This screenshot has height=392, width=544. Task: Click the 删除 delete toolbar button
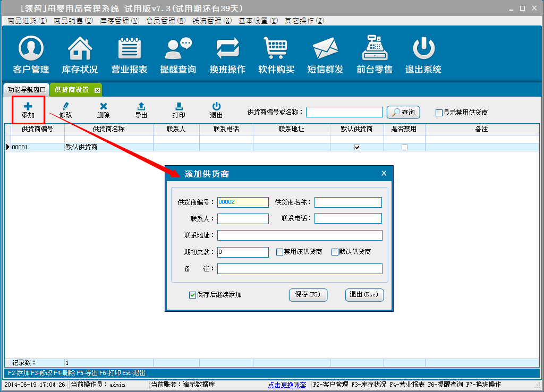[x=104, y=110]
